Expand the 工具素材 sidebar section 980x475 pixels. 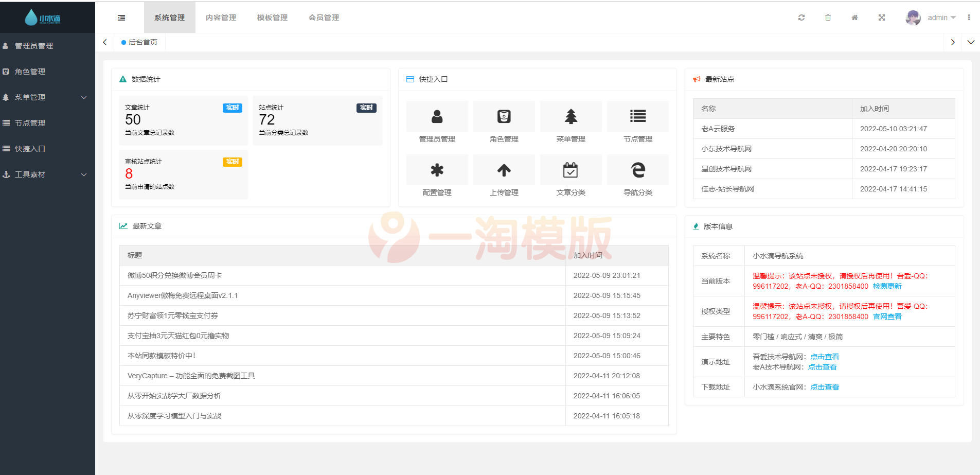84,174
